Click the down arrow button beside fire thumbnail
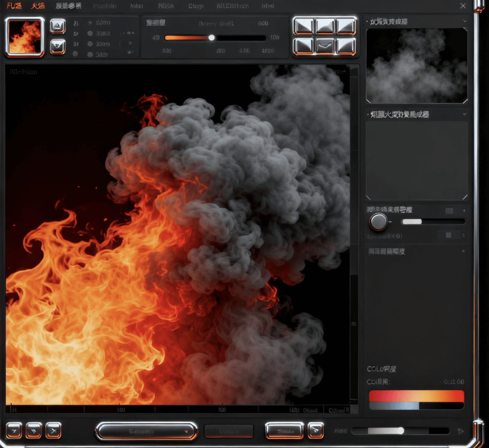This screenshot has height=448, width=489. 58,47
